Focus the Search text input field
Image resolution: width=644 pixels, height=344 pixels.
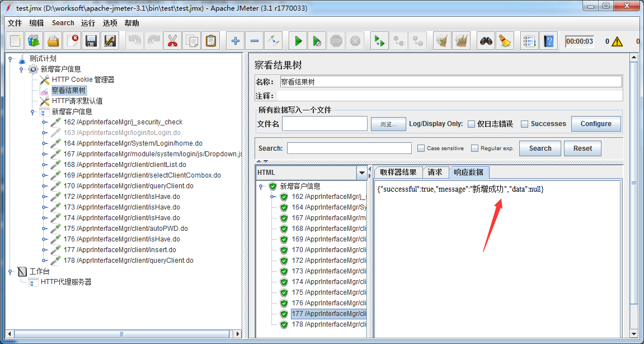(x=349, y=148)
